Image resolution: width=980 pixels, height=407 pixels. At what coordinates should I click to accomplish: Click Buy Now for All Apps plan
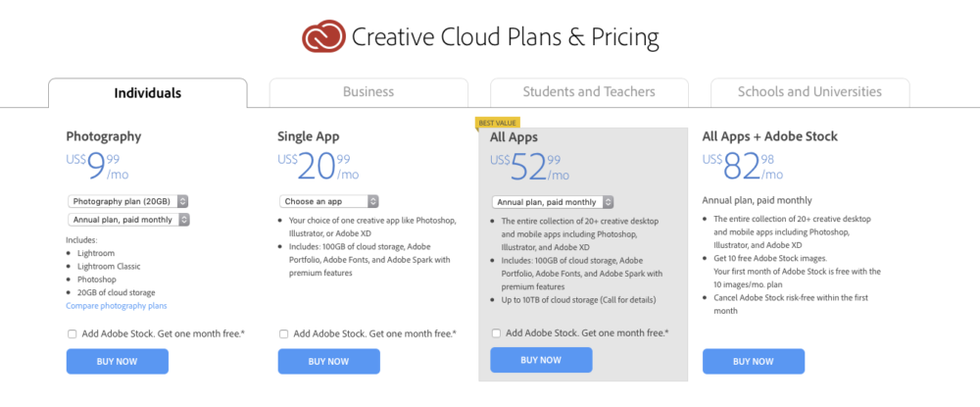click(x=541, y=360)
